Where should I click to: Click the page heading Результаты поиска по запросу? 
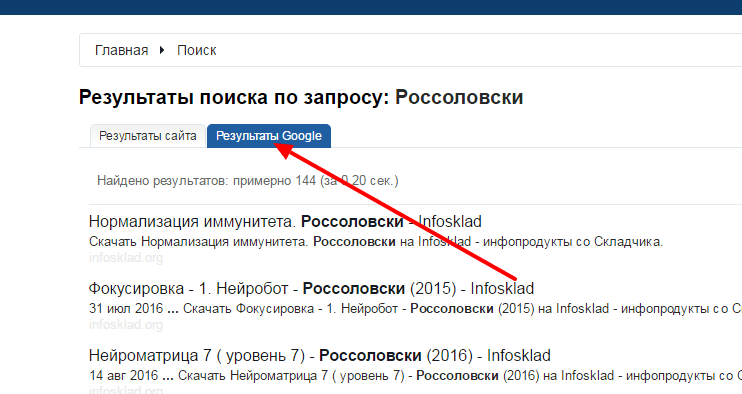(301, 97)
